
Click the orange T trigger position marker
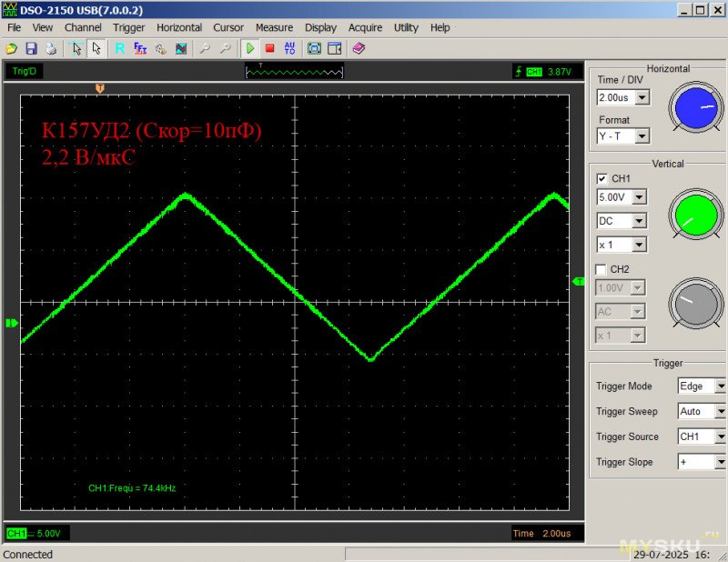[x=100, y=87]
